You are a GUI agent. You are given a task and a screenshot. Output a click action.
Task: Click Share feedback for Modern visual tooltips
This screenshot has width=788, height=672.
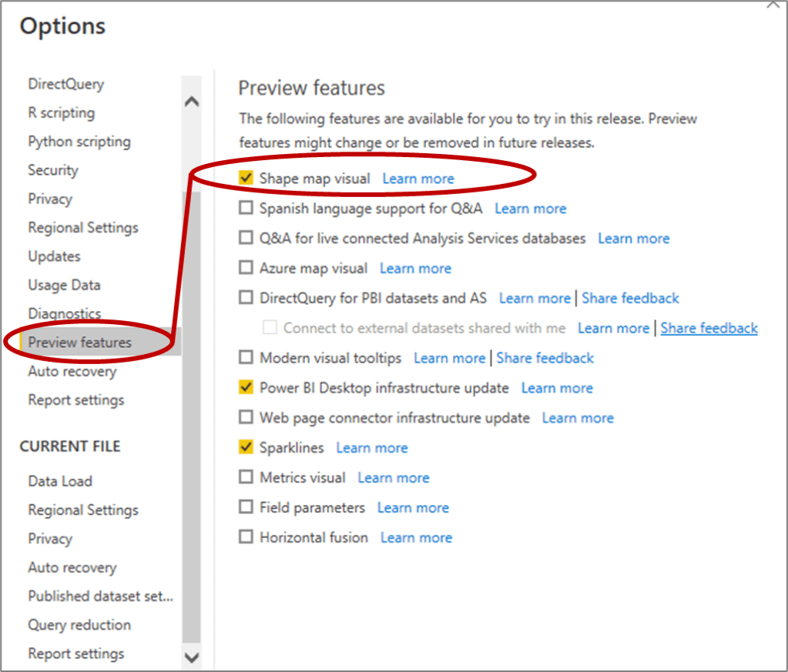pyautogui.click(x=545, y=358)
